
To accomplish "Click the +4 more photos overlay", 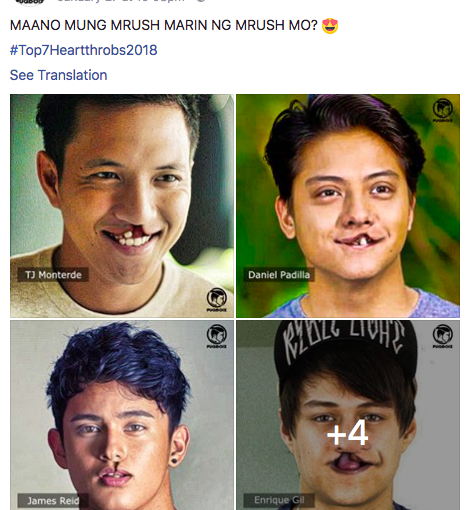I will 347,433.
